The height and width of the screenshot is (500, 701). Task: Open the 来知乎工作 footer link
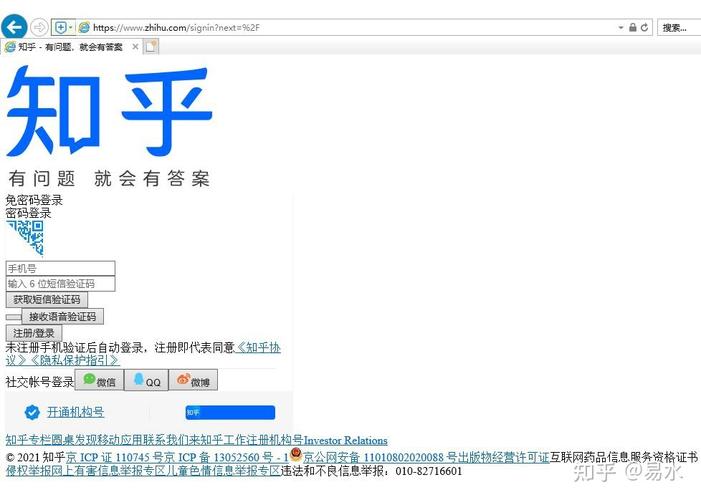[217, 440]
